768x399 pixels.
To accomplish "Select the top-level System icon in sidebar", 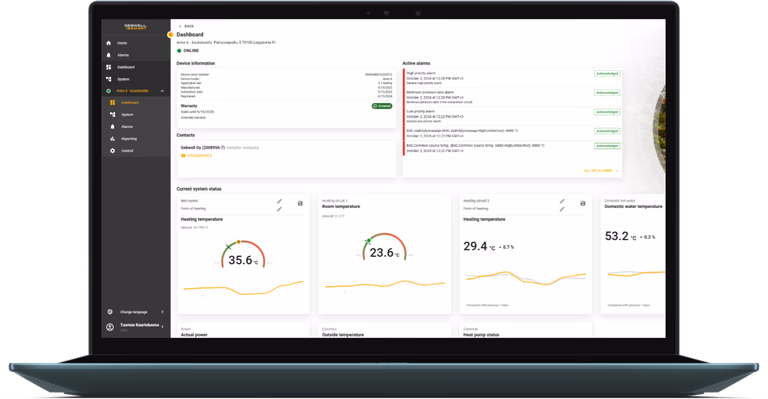I will (x=108, y=79).
